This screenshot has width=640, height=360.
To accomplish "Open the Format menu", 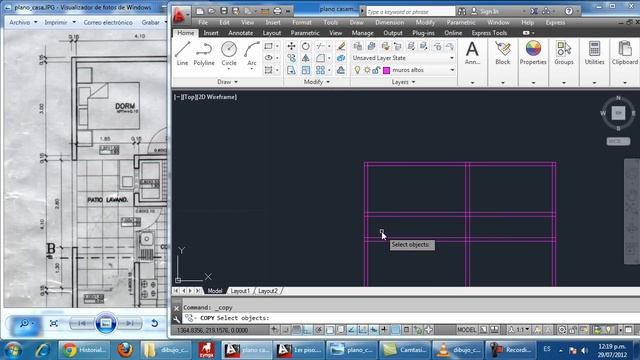I will 302,22.
